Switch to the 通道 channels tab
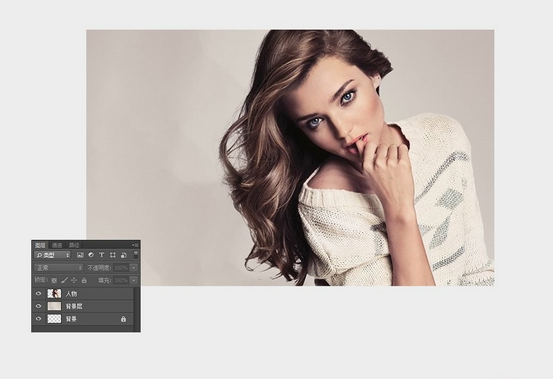This screenshot has width=553, height=379. pyautogui.click(x=57, y=245)
